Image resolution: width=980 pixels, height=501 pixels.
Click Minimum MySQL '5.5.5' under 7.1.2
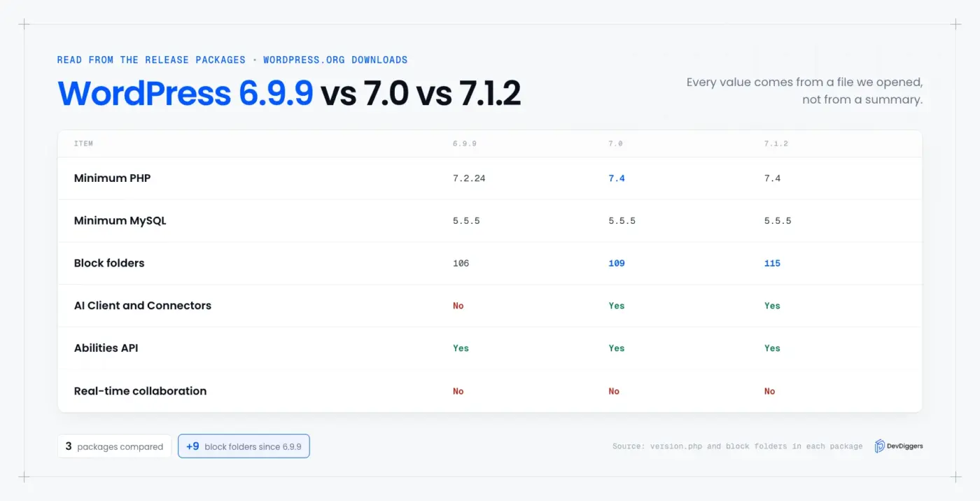tap(778, 221)
